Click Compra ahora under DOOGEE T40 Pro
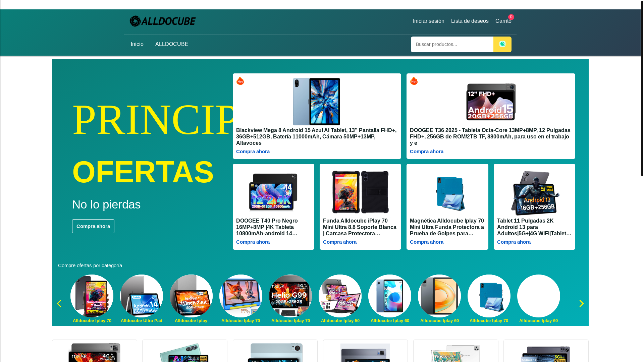This screenshot has height=362, width=644. (253, 242)
